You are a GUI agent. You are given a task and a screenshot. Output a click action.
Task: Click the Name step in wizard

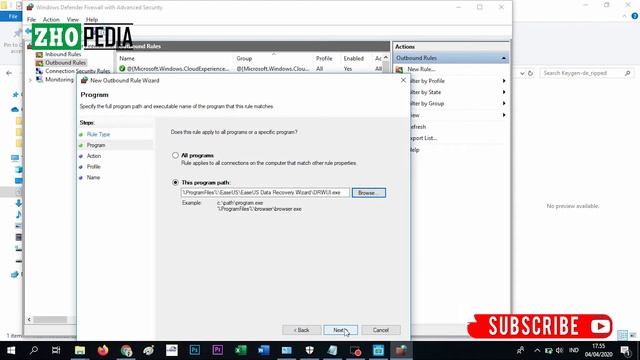(93, 178)
